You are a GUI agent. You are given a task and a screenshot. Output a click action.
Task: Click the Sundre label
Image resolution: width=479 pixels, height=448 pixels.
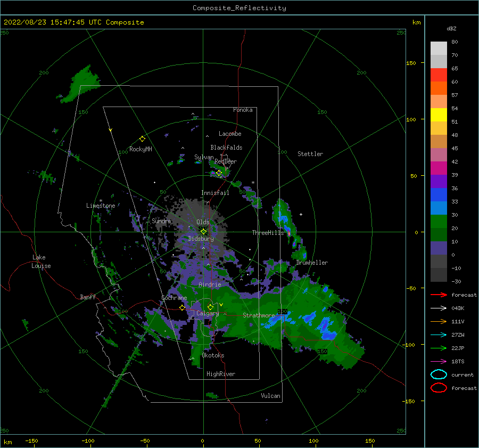[x=161, y=221]
